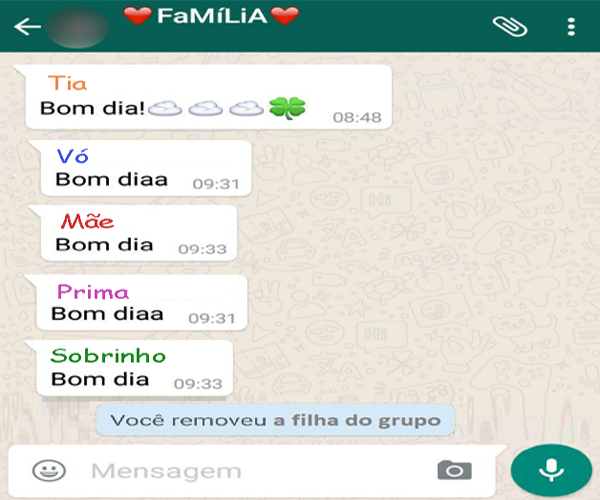This screenshot has width=600, height=500.
Task: Tap the 'Você removeu a filha' notice
Action: (276, 420)
